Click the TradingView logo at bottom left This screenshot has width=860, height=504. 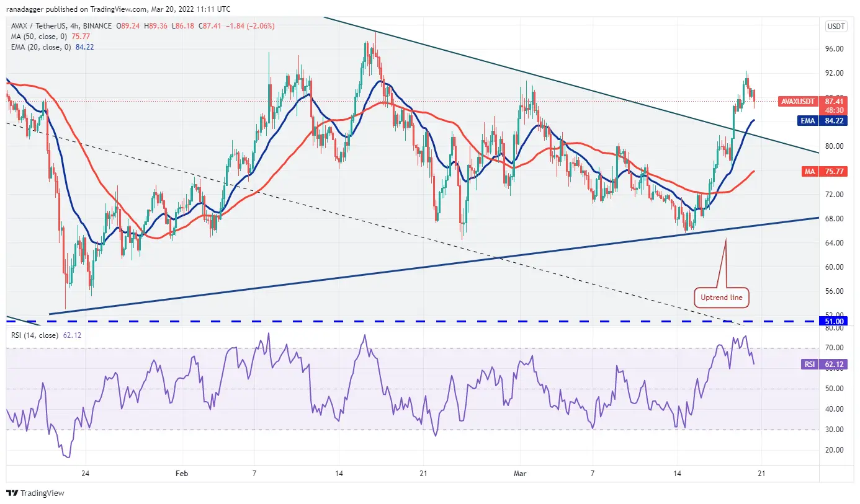pyautogui.click(x=35, y=493)
